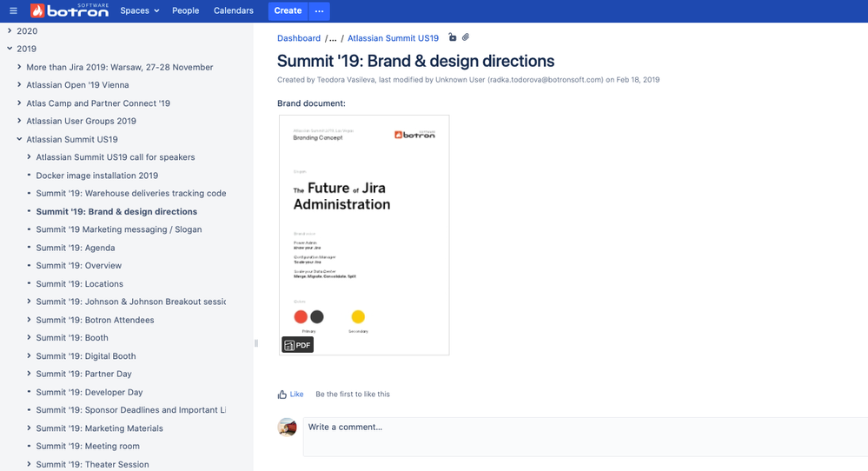868x471 pixels.
Task: Click the Botron Software logo
Action: click(70, 10)
